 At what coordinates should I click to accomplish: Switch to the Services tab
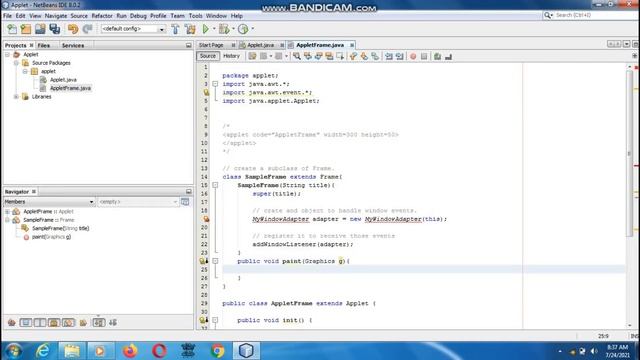click(73, 45)
